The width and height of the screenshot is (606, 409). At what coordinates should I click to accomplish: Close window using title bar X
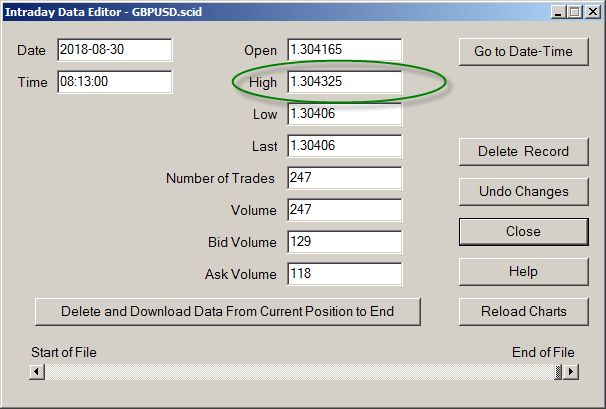[x=592, y=12]
